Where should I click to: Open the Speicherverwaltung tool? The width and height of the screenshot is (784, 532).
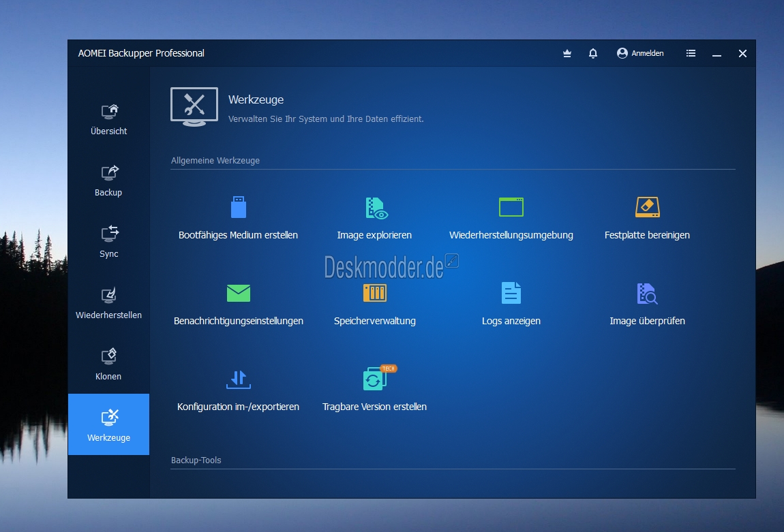(374, 304)
